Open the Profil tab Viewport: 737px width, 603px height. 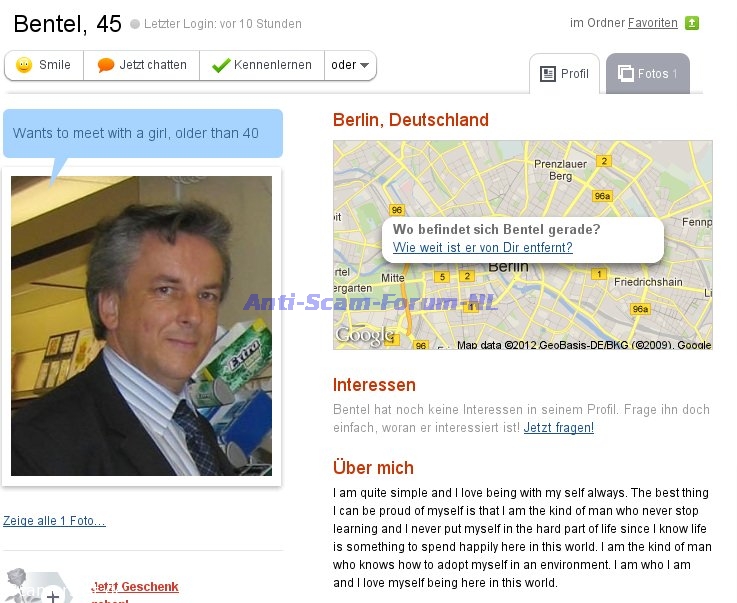pyautogui.click(x=565, y=74)
